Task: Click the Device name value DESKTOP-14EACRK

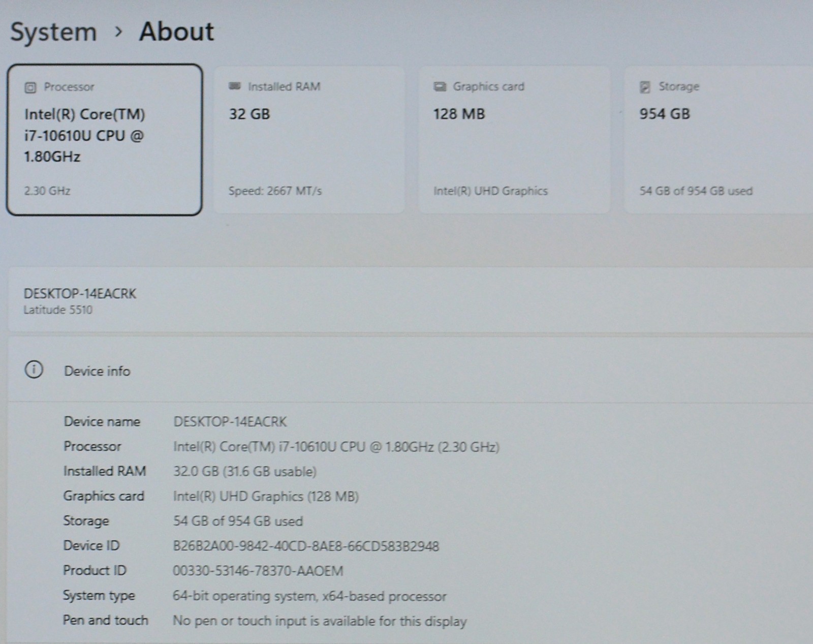Action: point(230,422)
